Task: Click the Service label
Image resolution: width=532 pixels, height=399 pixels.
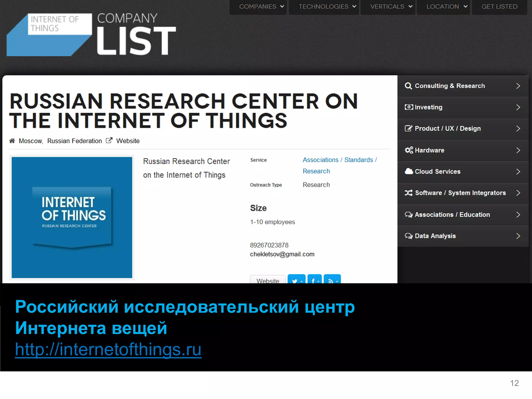Action: [258, 160]
